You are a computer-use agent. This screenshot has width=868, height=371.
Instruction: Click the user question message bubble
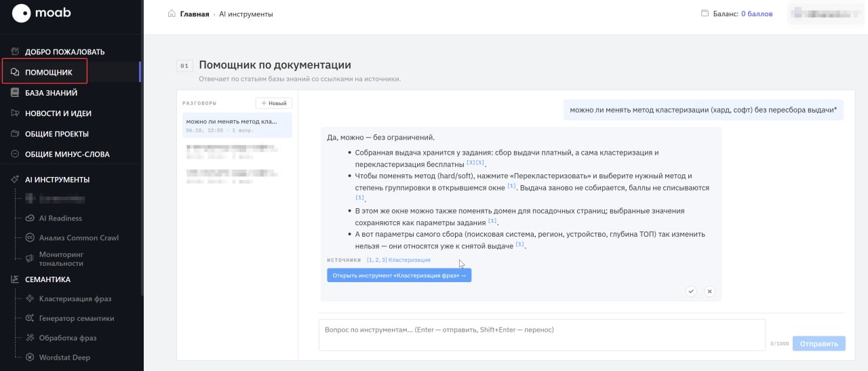(703, 109)
